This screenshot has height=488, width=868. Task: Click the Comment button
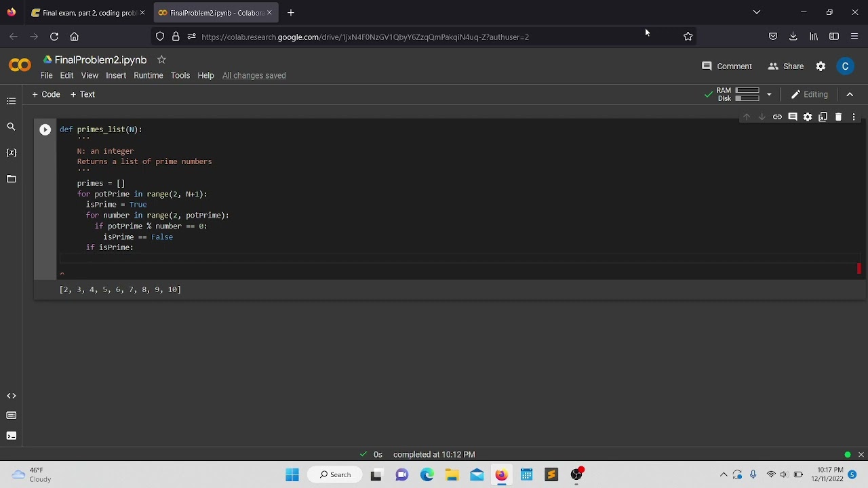pos(727,66)
